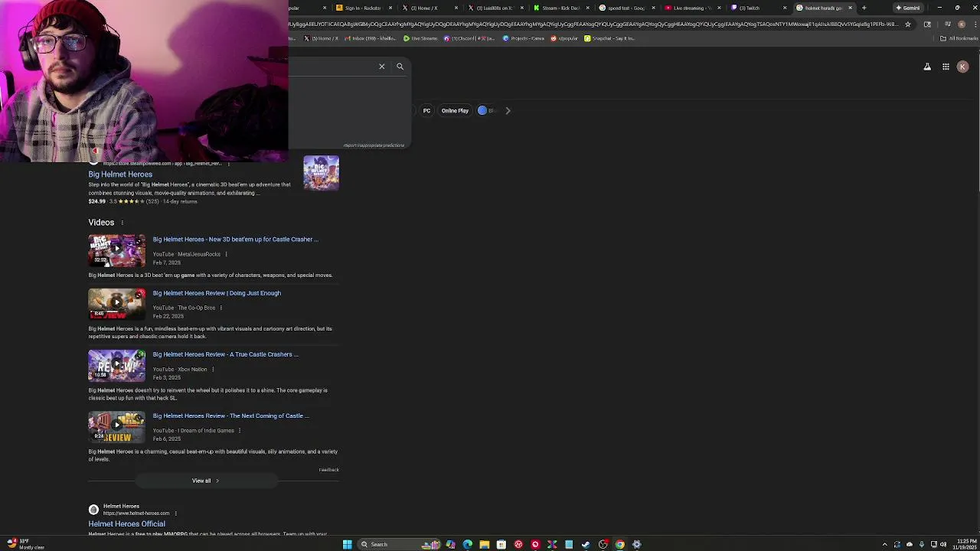Open the Helmet Heroes Official result
Viewport: 980px width, 551px height.
click(126, 524)
